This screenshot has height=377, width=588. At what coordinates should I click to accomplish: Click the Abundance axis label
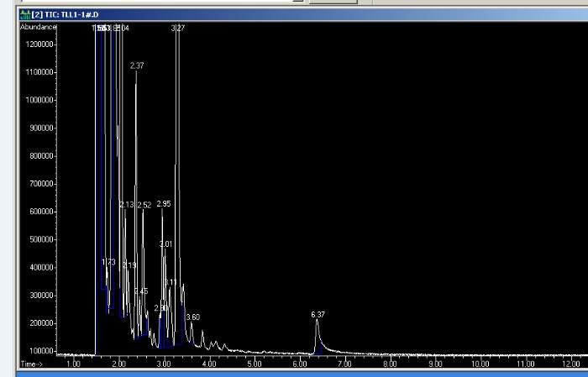click(x=39, y=27)
